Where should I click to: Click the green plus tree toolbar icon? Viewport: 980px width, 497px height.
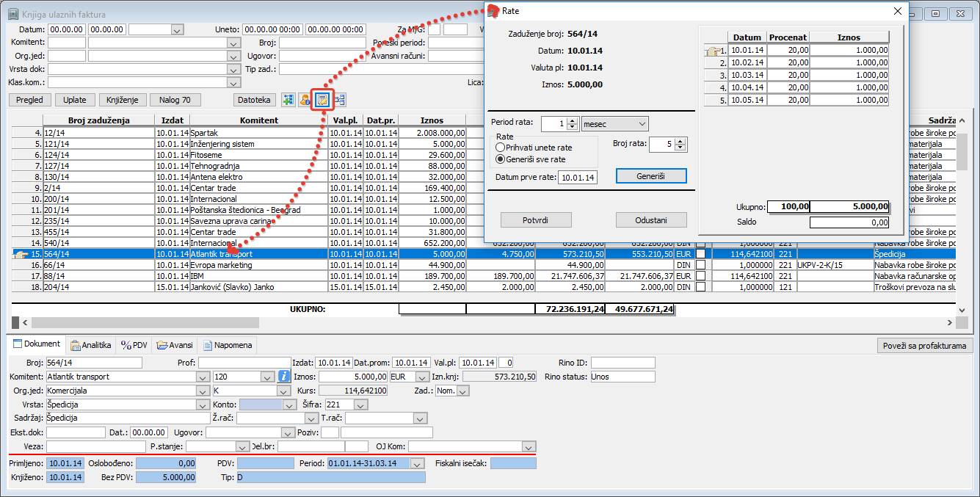[x=288, y=100]
